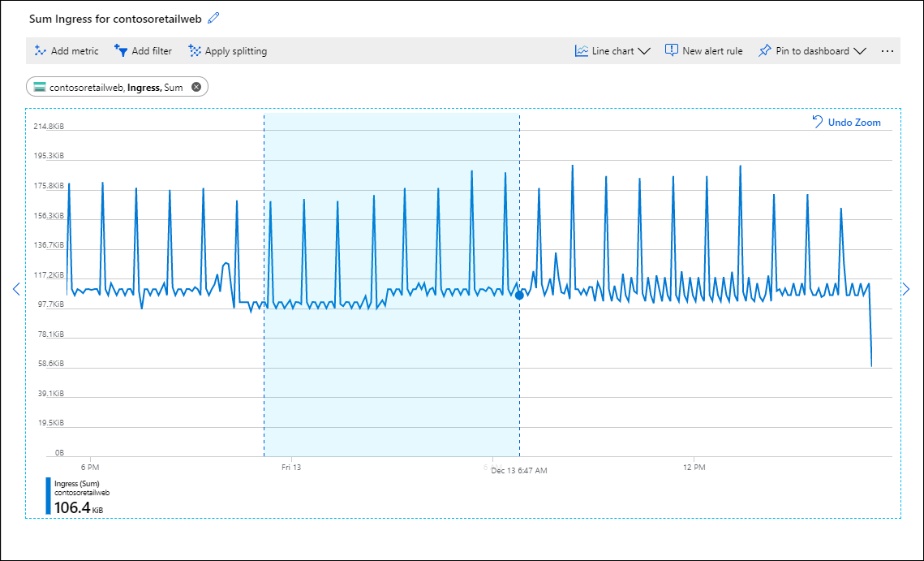The image size is (924, 561).
Task: Select the Add filter icon
Action: (120, 50)
